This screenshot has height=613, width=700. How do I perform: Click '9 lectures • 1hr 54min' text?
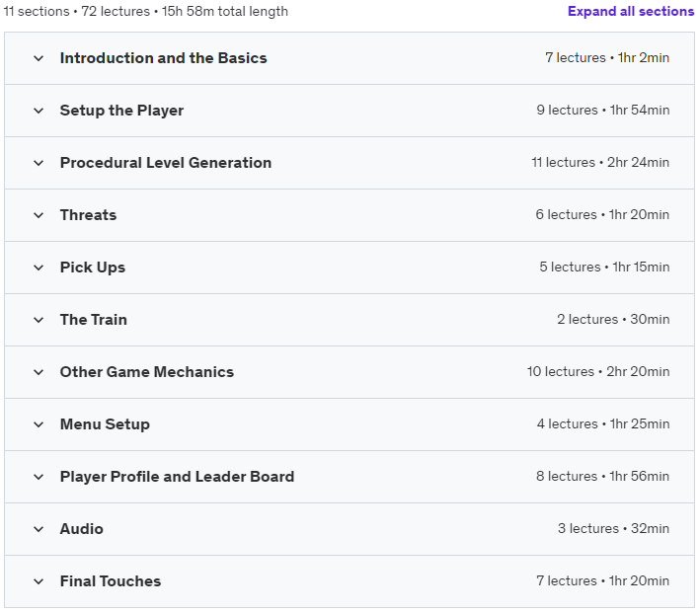click(603, 110)
